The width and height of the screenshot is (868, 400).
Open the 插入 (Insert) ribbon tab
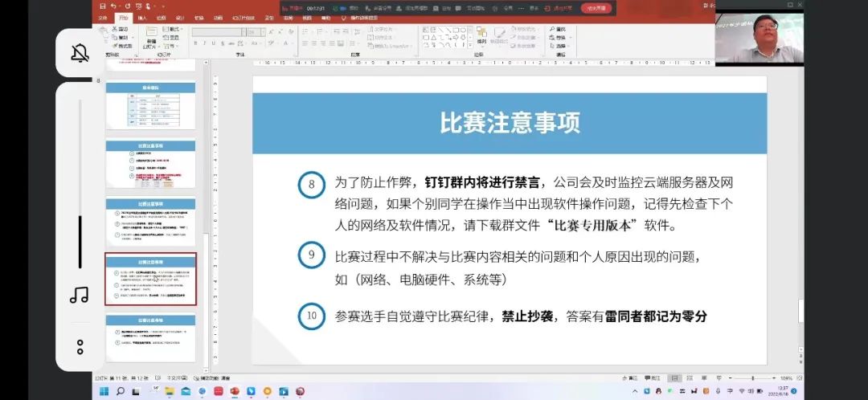pos(142,17)
